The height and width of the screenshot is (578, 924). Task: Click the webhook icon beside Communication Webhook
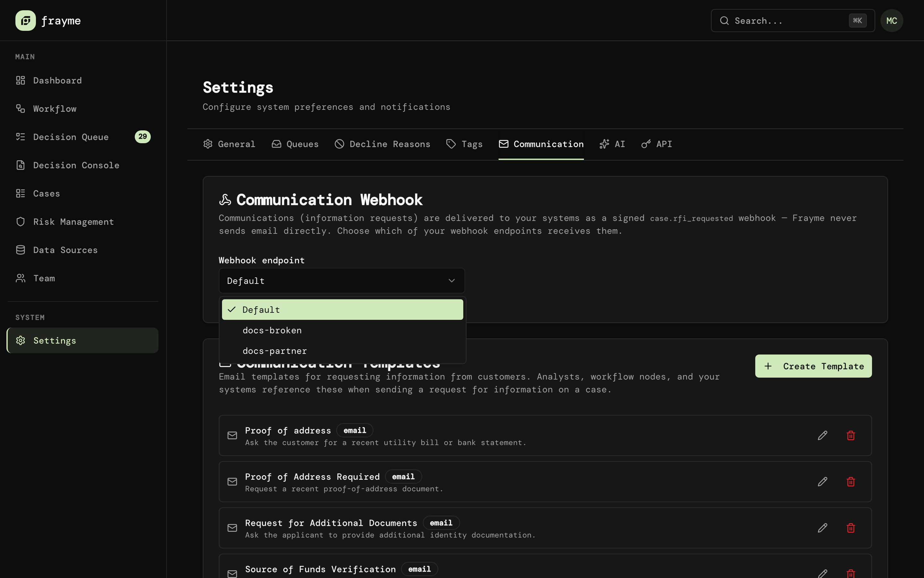[225, 200]
